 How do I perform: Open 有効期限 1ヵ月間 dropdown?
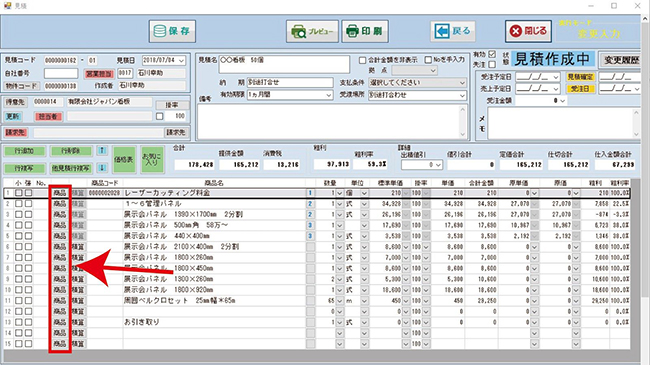coord(328,95)
